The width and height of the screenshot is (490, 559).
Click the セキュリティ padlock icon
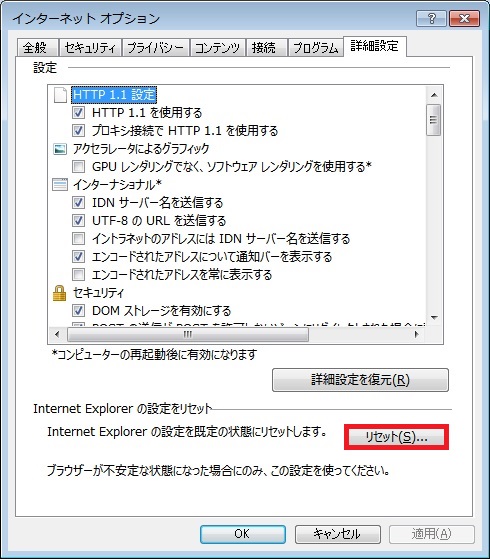[60, 293]
